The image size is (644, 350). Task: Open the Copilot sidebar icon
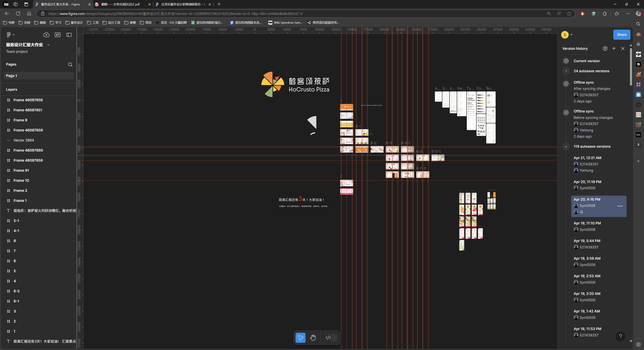tap(638, 13)
